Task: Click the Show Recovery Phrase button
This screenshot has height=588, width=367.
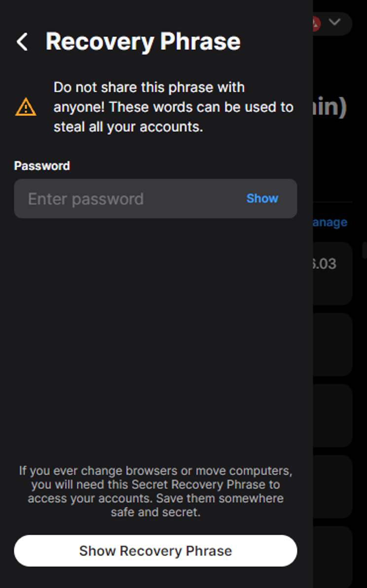Action: [x=155, y=551]
